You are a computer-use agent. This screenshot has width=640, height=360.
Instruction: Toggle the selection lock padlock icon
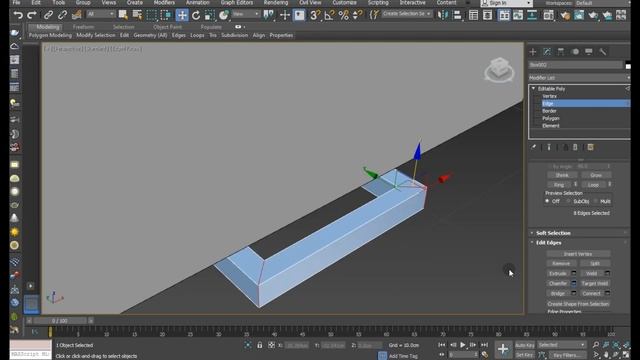click(260, 345)
